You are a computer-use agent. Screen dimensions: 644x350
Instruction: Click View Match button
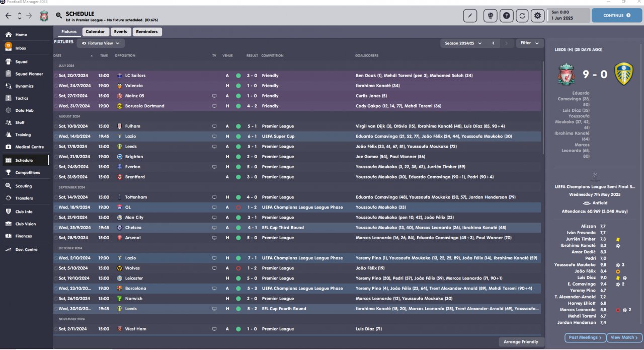point(625,337)
